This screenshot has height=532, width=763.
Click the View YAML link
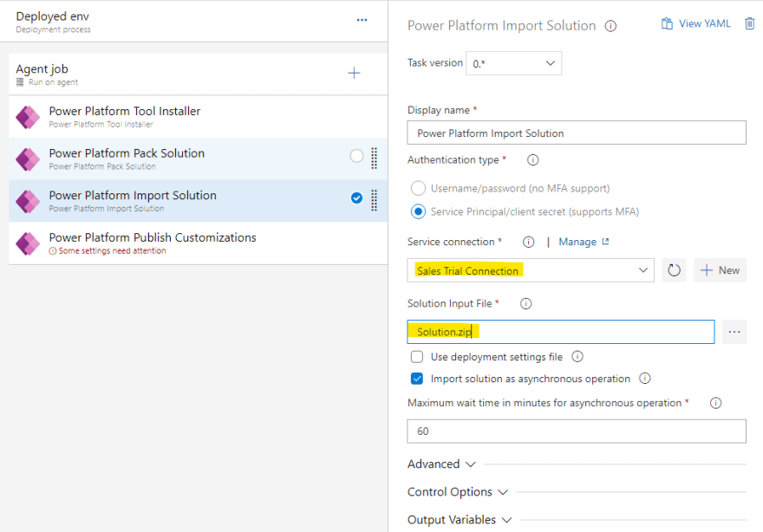coord(705,23)
